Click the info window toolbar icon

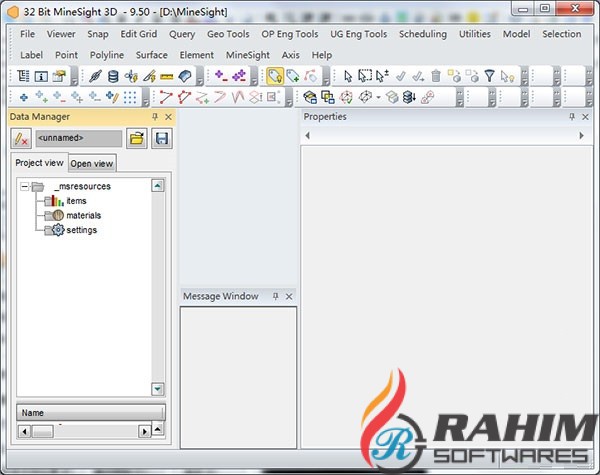click(41, 76)
